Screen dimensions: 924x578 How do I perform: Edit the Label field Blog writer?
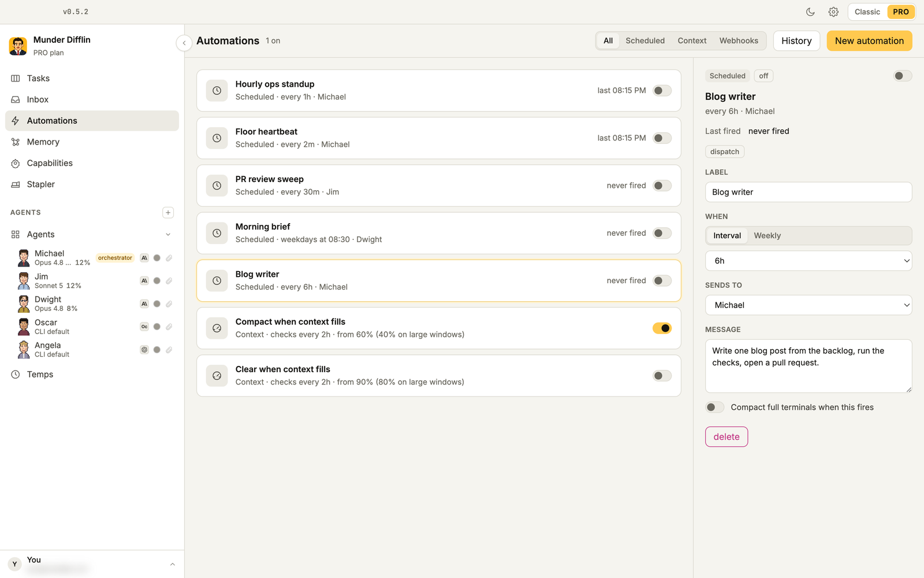(808, 192)
